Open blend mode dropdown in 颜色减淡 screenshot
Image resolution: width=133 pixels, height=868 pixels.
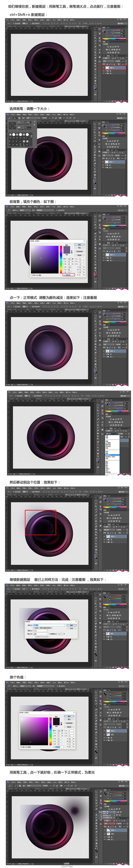point(111,434)
